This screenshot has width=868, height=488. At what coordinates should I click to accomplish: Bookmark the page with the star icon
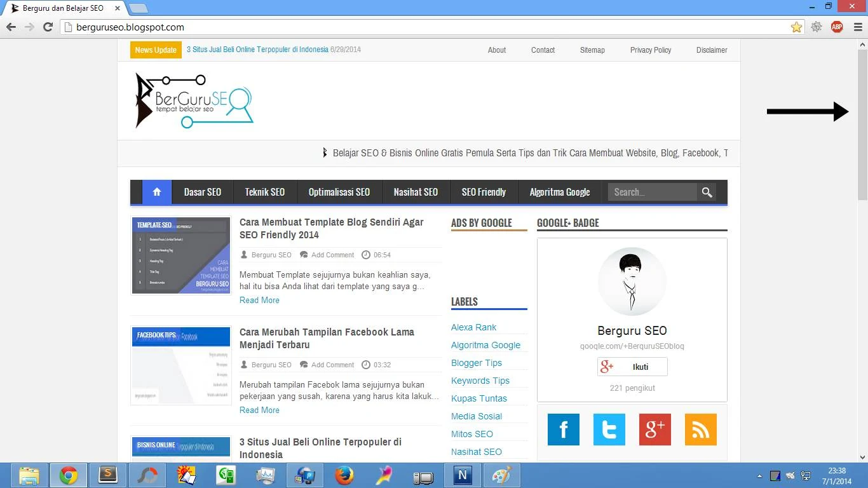(x=796, y=27)
